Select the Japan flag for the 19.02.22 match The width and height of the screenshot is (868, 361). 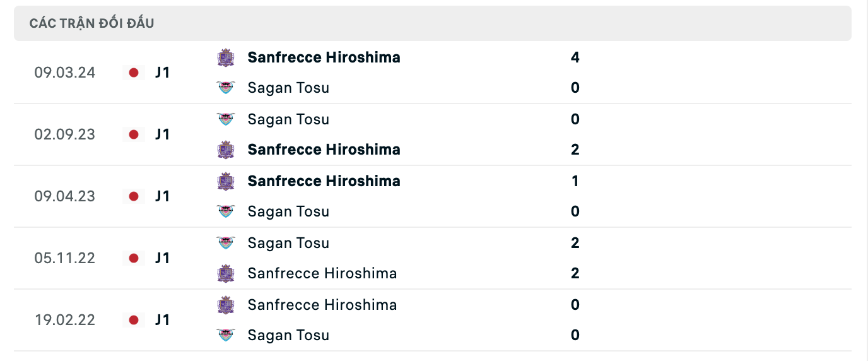134,320
